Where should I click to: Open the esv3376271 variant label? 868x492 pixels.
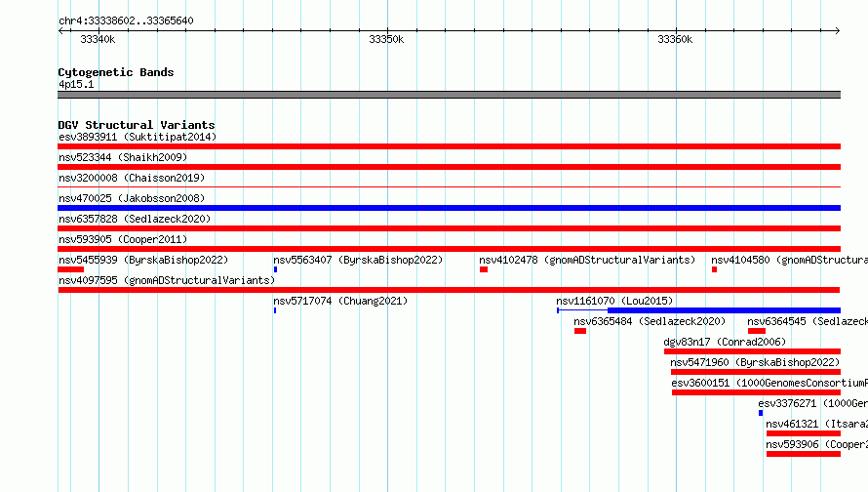pyautogui.click(x=812, y=403)
